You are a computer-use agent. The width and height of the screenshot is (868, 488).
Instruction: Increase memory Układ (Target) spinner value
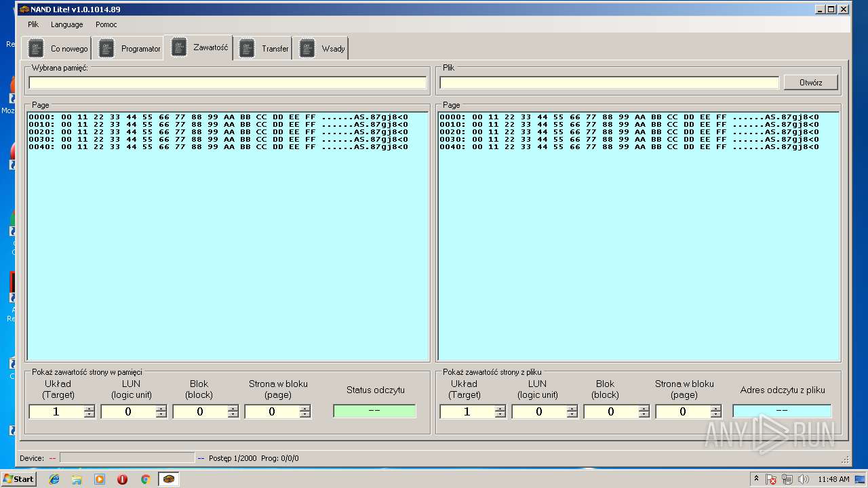click(x=89, y=408)
